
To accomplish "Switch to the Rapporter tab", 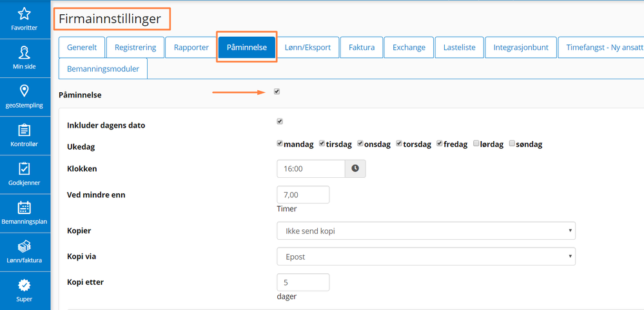I will [x=191, y=47].
